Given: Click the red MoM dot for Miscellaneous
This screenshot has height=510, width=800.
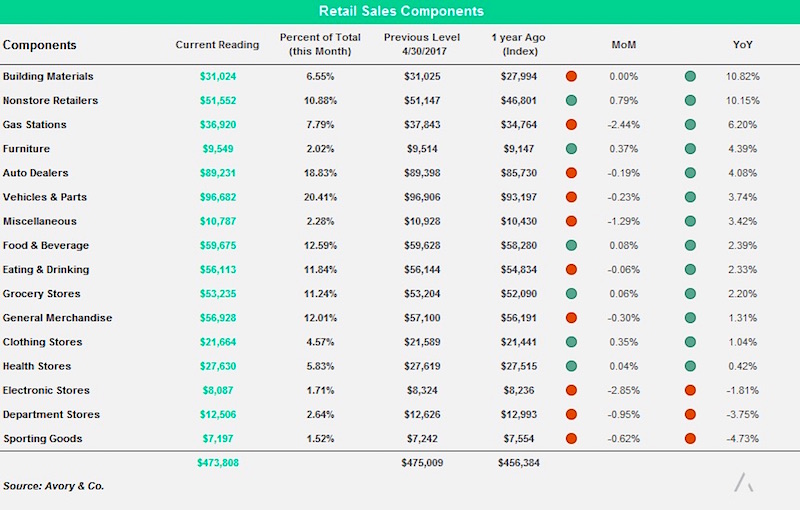Looking at the screenshot, I should click(x=571, y=221).
